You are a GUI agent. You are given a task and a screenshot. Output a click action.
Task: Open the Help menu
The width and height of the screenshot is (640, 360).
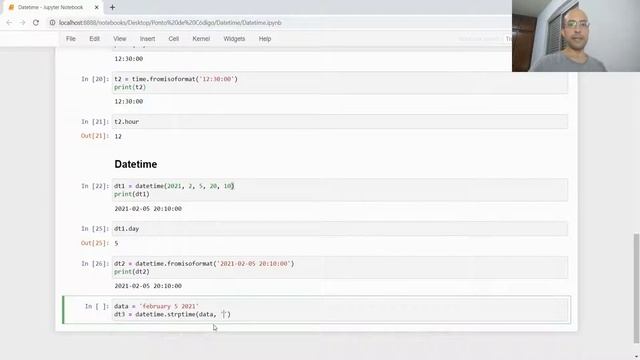pyautogui.click(x=264, y=39)
